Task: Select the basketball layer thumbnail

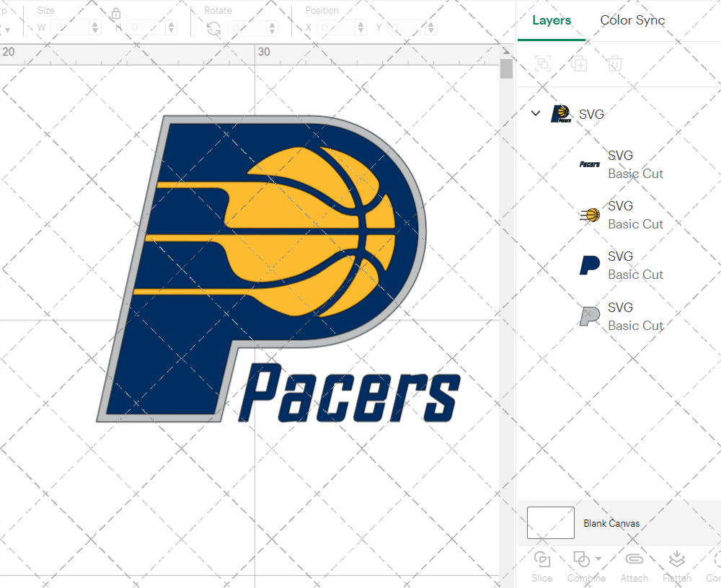Action: click(x=590, y=215)
